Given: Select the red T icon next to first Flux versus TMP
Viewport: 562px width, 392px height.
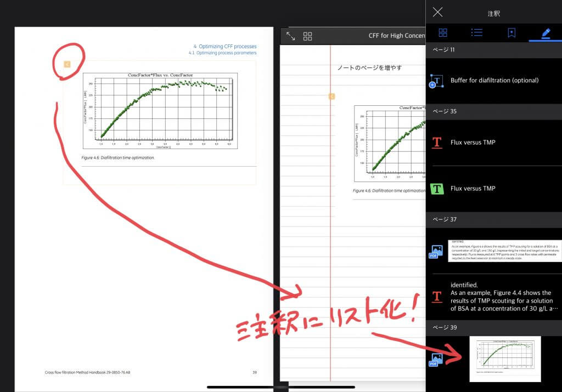Looking at the screenshot, I should tap(437, 143).
